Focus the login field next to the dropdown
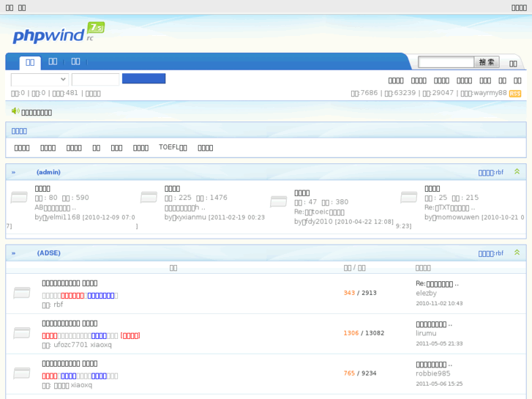The height and width of the screenshot is (399, 532). [x=95, y=80]
